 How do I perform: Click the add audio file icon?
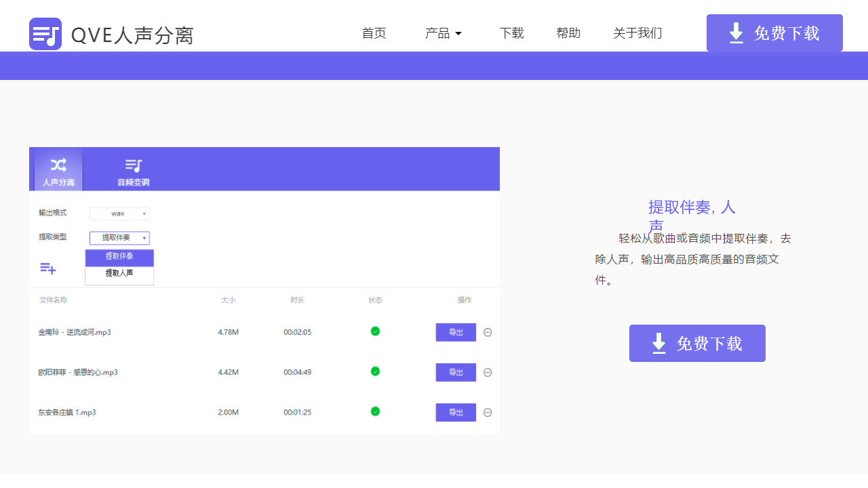click(48, 268)
